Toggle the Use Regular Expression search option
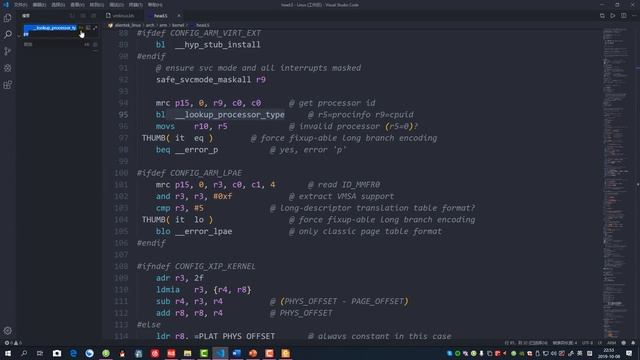The image size is (640, 360). [96, 28]
